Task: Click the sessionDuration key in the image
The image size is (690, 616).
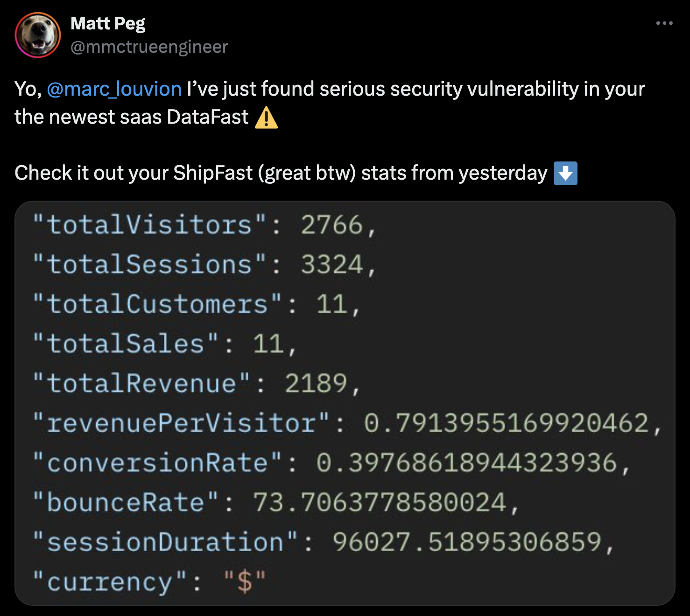Action: (x=165, y=542)
